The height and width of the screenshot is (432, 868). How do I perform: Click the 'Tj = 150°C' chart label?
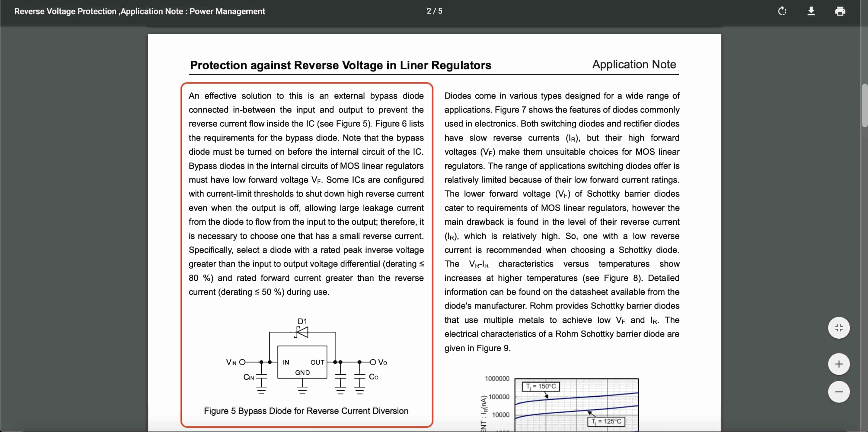point(541,386)
